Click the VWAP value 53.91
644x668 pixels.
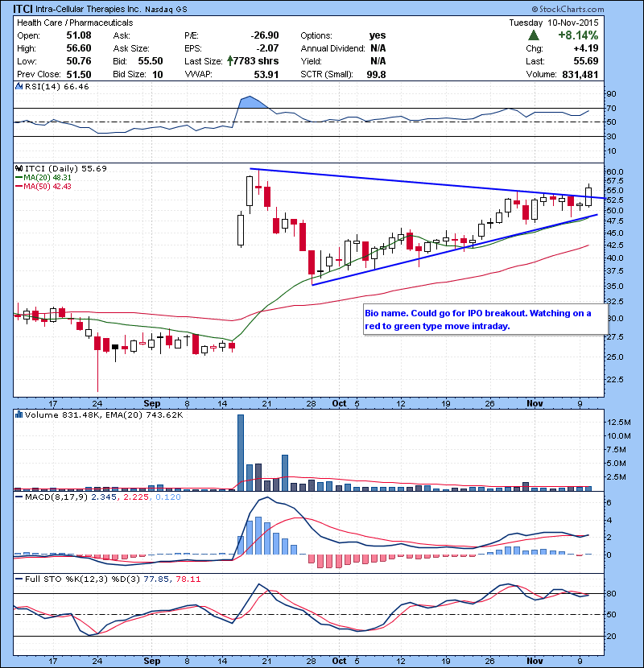pos(266,75)
